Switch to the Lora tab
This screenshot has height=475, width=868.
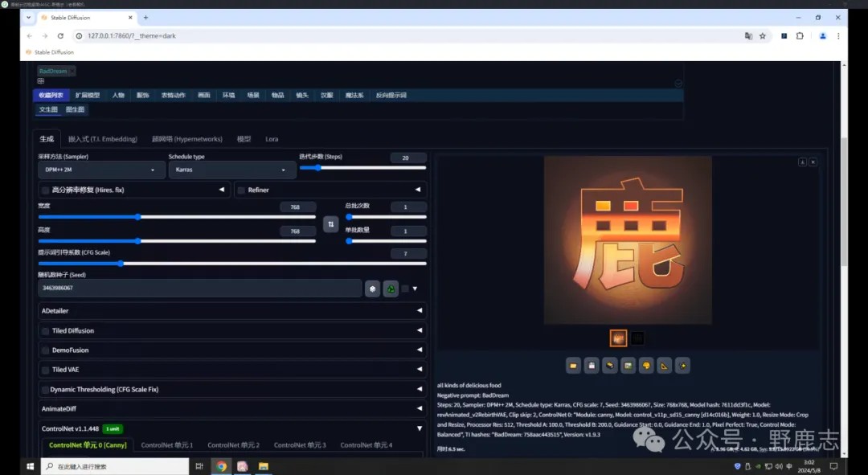pyautogui.click(x=272, y=139)
